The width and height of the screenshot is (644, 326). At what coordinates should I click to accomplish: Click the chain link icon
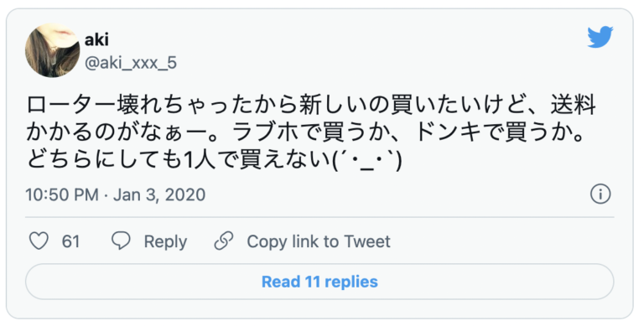click(224, 241)
